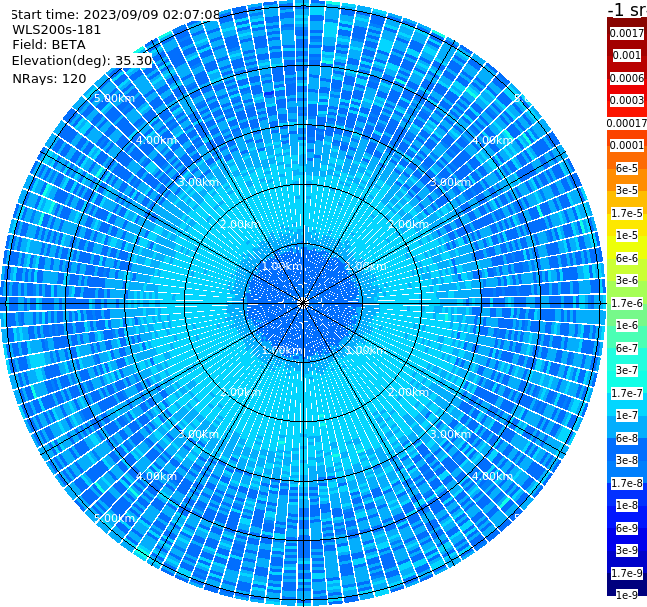
Task: Select the 3.00km ring label, lower-left quadrant
Action: [198, 434]
